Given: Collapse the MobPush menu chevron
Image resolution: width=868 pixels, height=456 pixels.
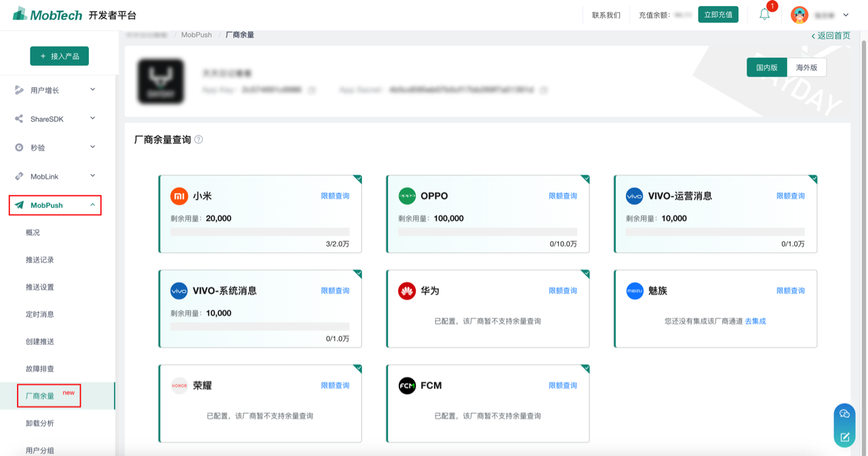Looking at the screenshot, I should [93, 205].
